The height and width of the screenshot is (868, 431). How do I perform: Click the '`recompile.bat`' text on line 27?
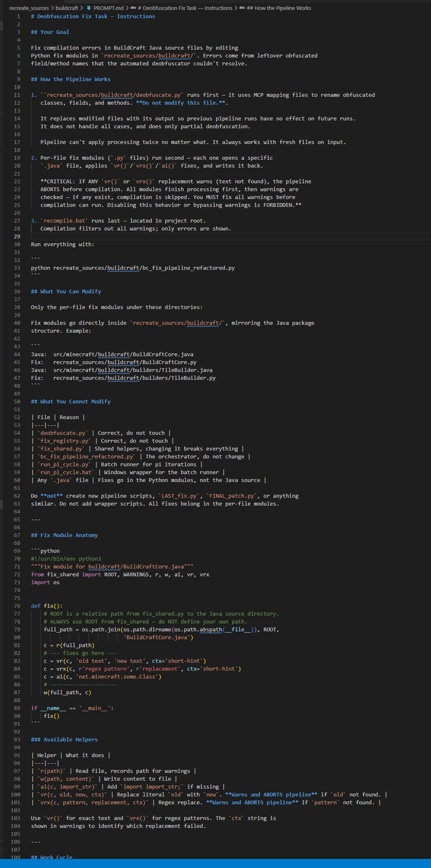(65, 221)
